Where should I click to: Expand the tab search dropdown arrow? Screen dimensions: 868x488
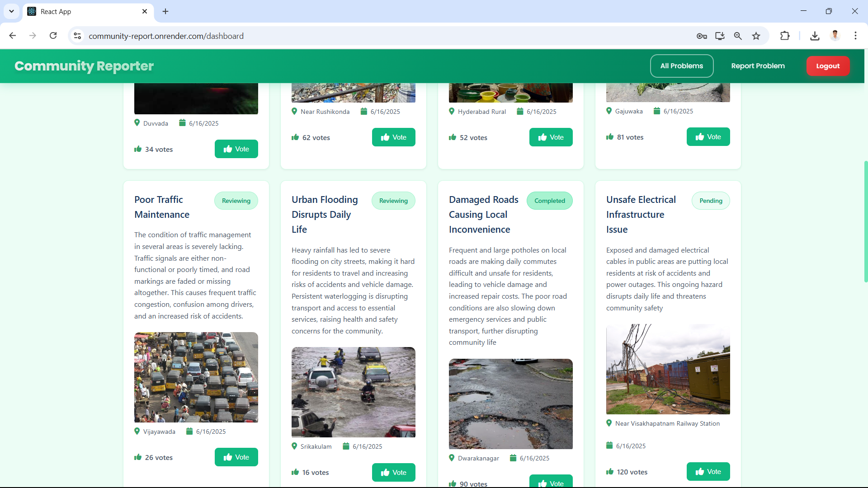click(11, 11)
